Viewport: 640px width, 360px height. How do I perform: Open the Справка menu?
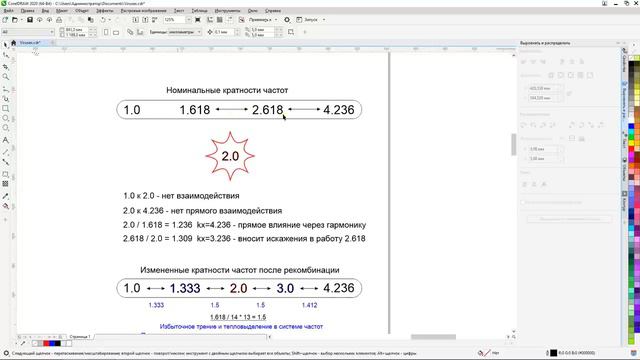(x=273, y=11)
